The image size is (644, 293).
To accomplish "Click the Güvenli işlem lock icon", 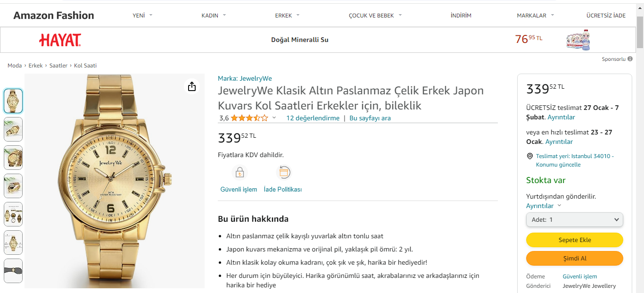I will [x=239, y=173].
